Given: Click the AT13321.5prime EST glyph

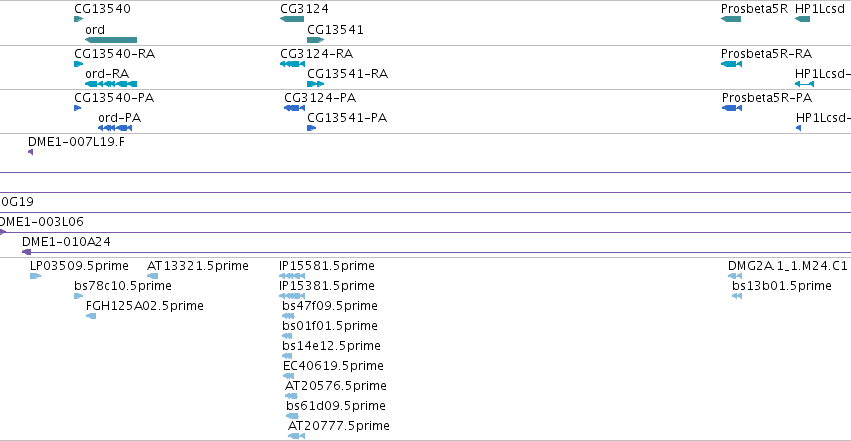Looking at the screenshot, I should (x=153, y=276).
